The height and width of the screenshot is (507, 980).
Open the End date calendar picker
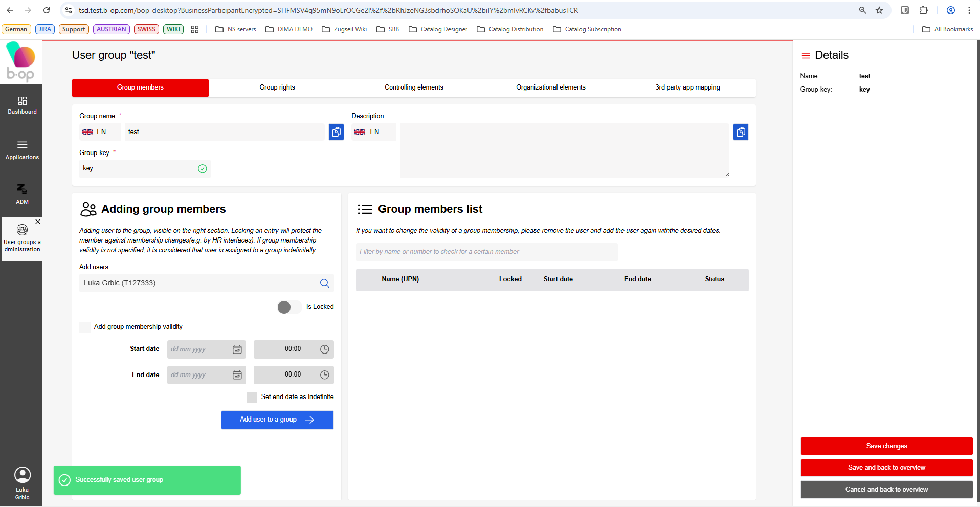pyautogui.click(x=237, y=375)
